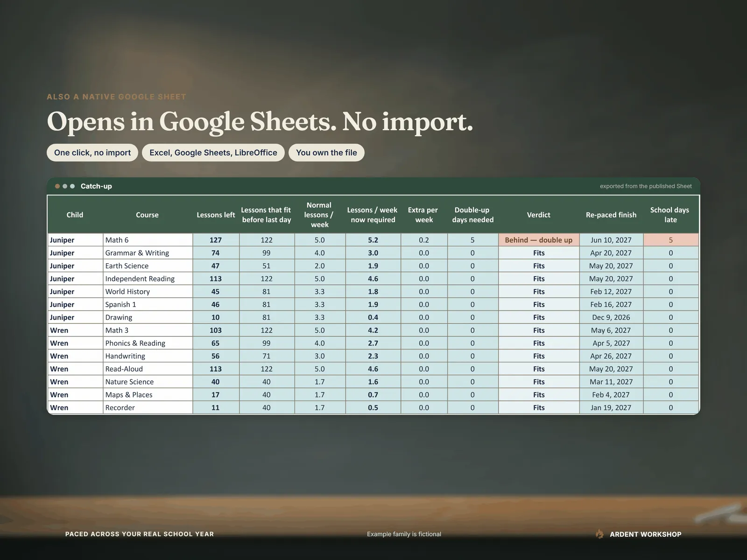Screen dimensions: 747x560
Task: Click the 'You own the file' pill
Action: click(x=326, y=153)
